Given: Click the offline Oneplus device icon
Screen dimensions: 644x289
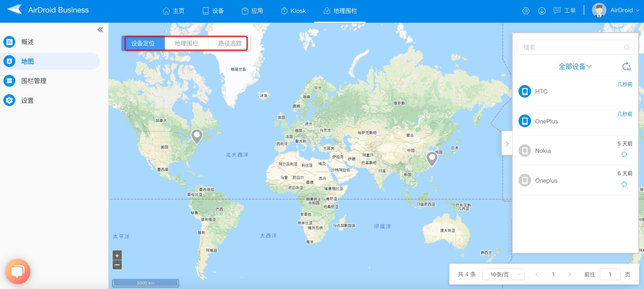Looking at the screenshot, I should tap(525, 180).
